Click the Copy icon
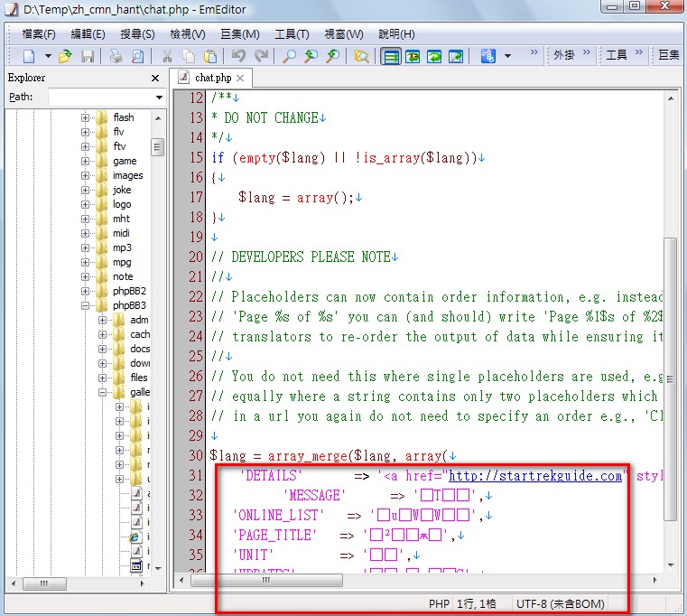 189,56
